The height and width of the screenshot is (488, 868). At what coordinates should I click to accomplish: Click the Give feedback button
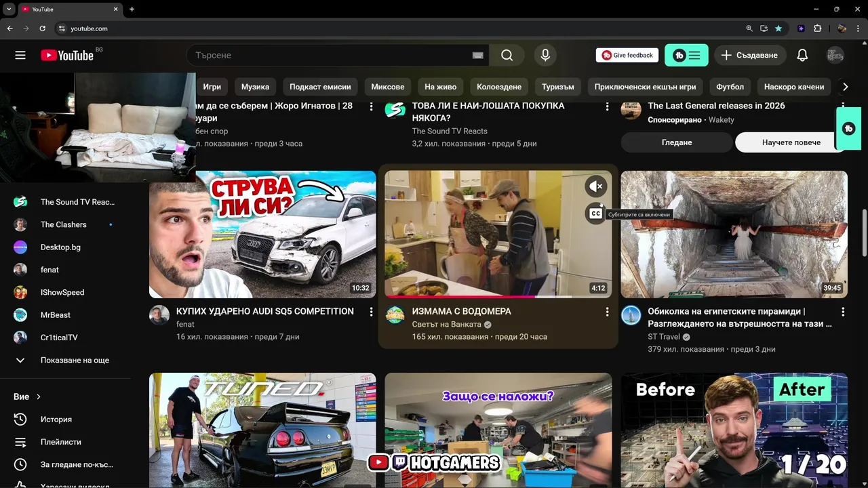(x=627, y=55)
